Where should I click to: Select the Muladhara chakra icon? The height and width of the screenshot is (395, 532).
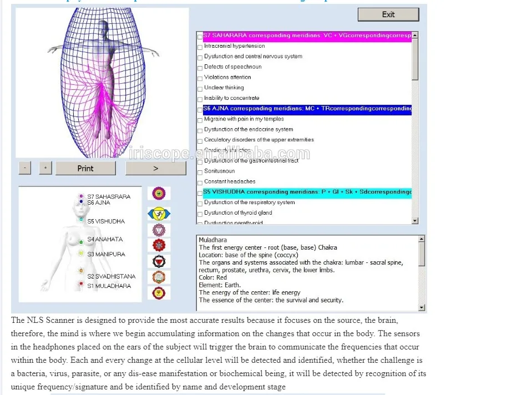click(x=159, y=293)
